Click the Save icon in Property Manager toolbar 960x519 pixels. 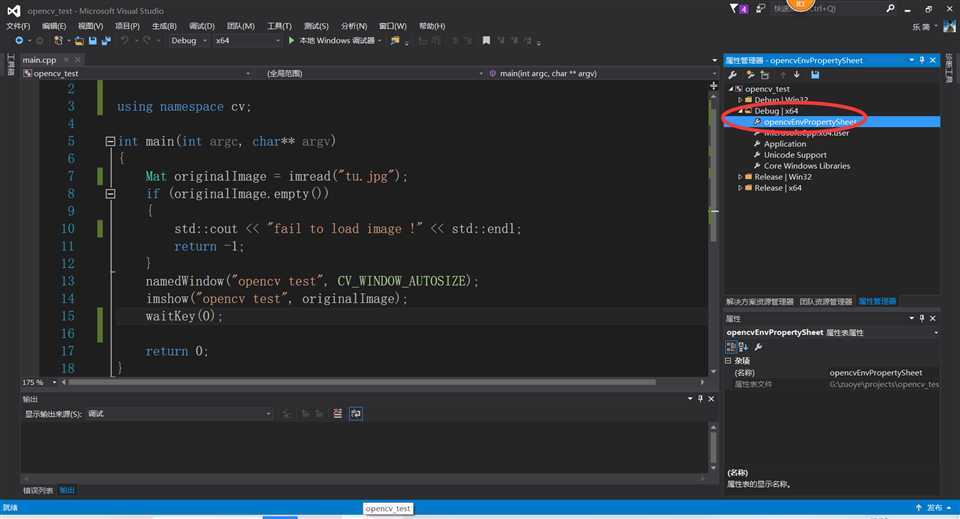click(x=815, y=75)
